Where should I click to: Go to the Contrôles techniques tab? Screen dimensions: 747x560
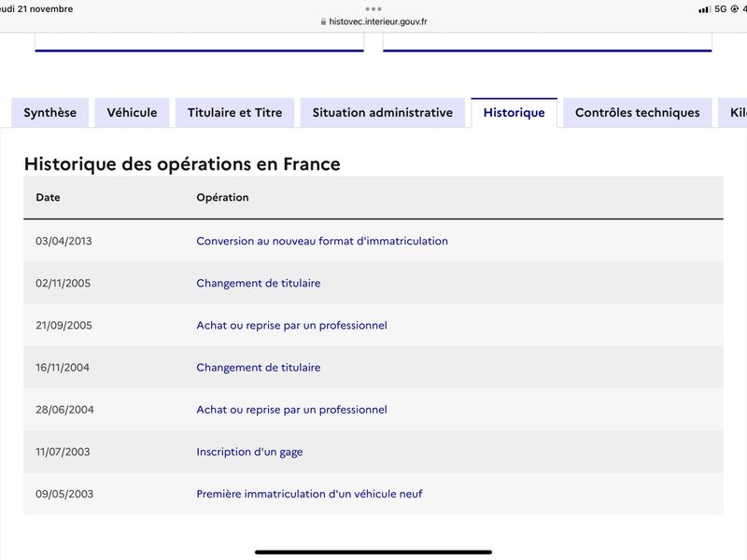tap(638, 113)
